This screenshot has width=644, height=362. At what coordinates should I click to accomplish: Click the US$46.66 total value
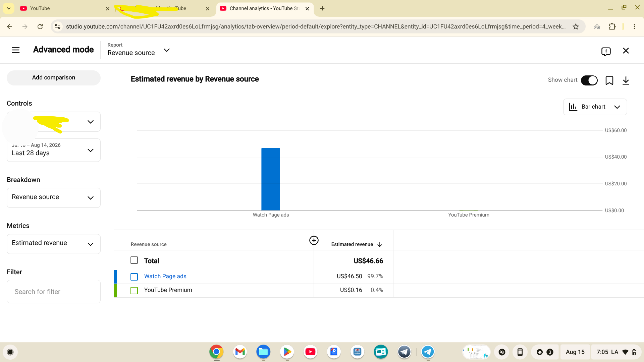pos(368,261)
